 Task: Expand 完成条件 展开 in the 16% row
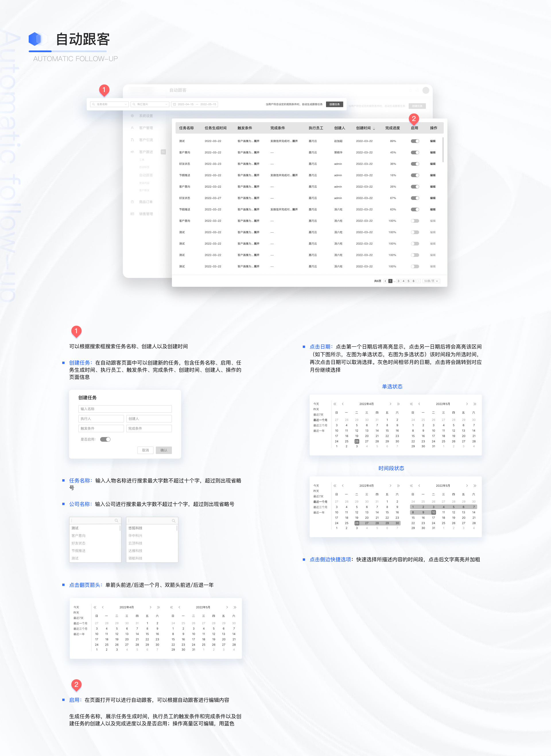click(x=295, y=175)
